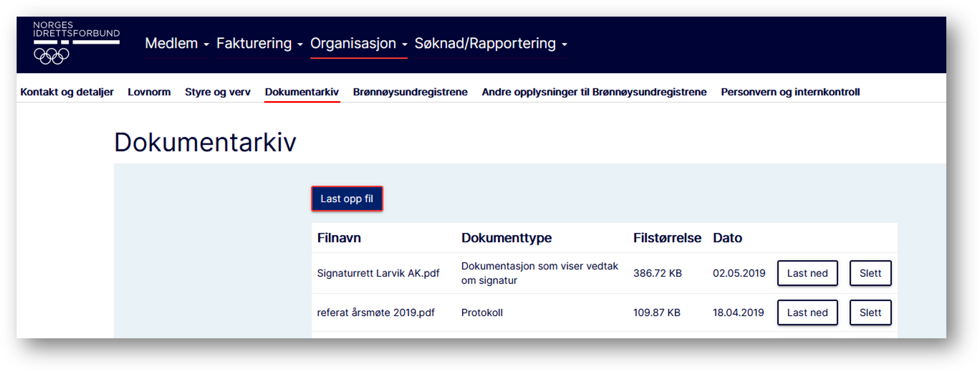Click the date 18.04.2019
Image resolution: width=980 pixels, height=372 pixels.
tap(738, 313)
